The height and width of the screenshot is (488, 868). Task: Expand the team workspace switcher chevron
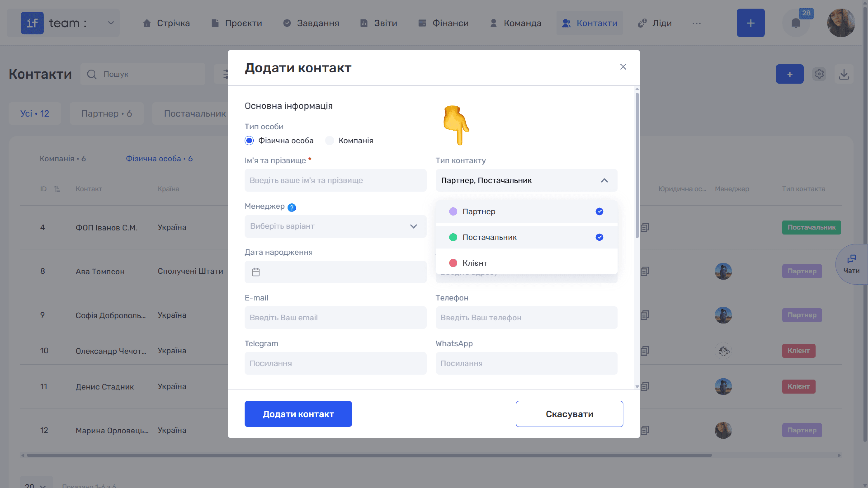click(x=111, y=23)
